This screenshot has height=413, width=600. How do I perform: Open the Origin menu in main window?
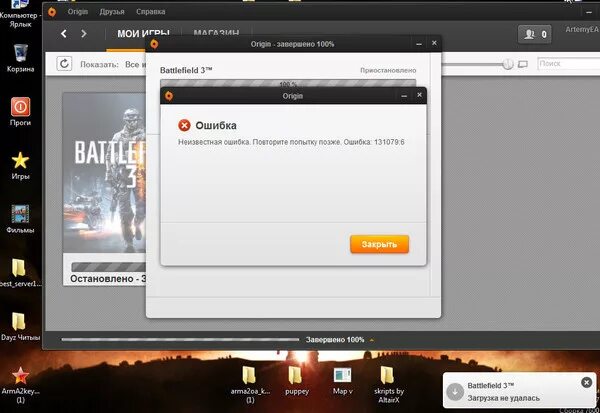(x=78, y=12)
